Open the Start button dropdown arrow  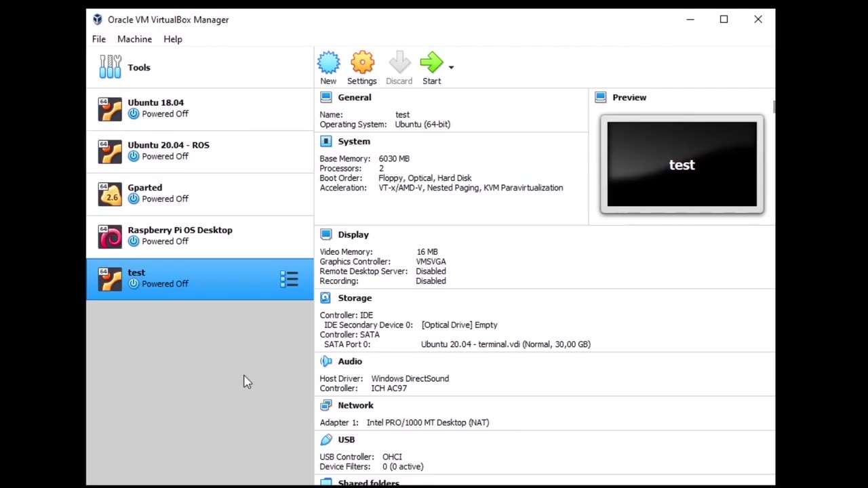coord(451,67)
